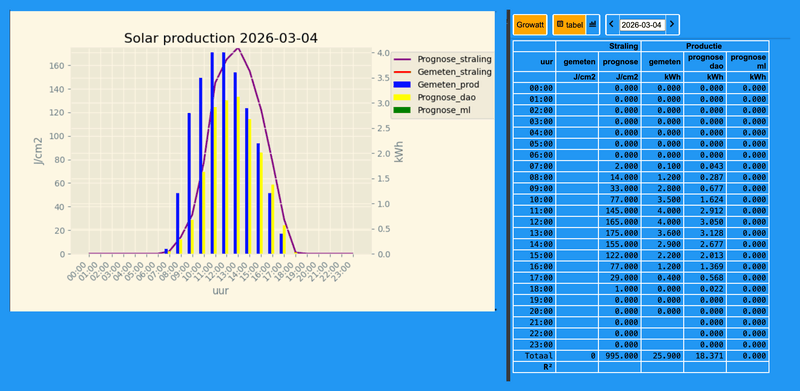The image size is (800, 391).
Task: Click Gemeten_prod blue swatch in legend
Action: point(403,84)
